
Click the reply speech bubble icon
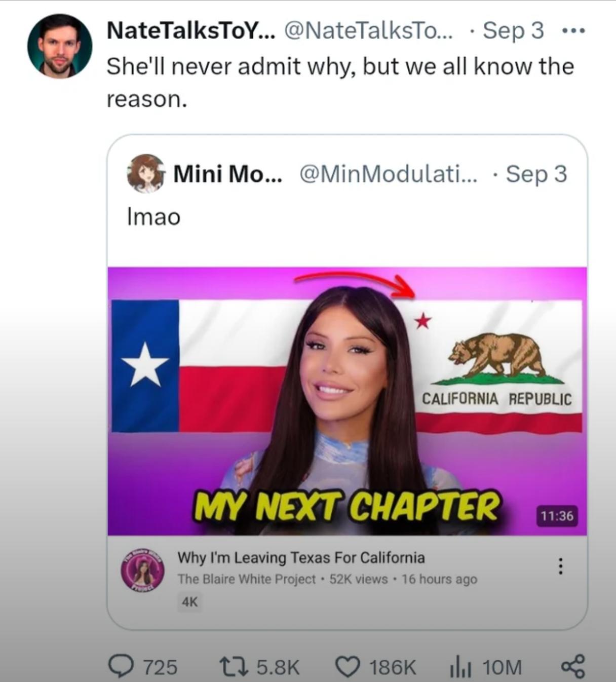coord(121,667)
